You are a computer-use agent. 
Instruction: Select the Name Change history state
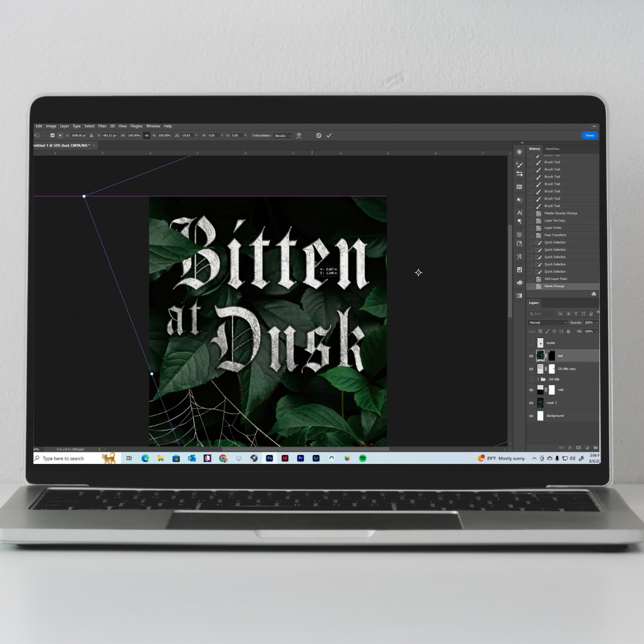[x=563, y=286]
